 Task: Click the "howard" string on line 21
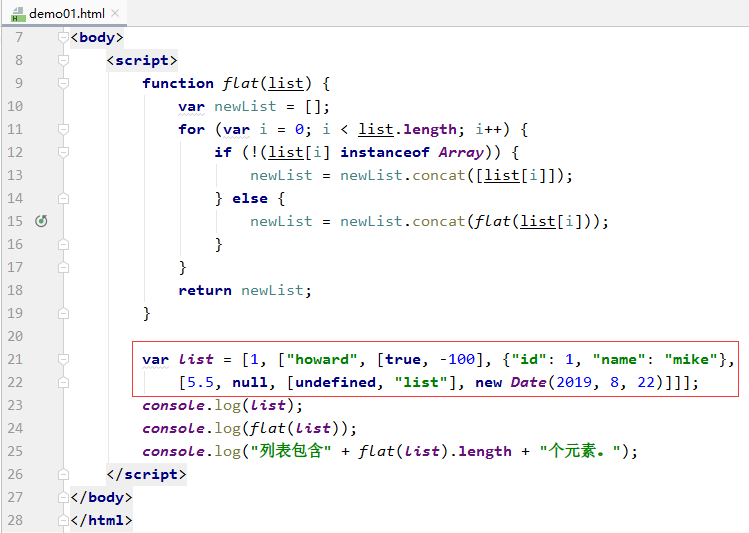coord(322,359)
